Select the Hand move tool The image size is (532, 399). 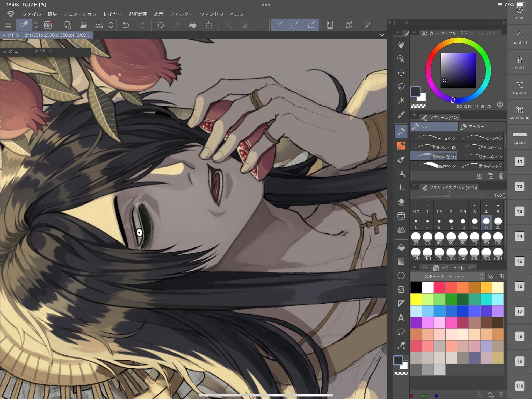coord(401,45)
